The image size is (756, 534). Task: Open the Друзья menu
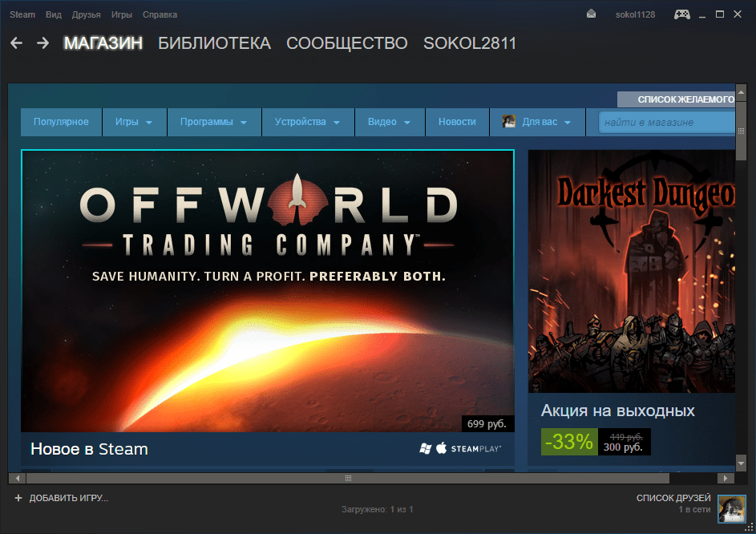pyautogui.click(x=86, y=14)
